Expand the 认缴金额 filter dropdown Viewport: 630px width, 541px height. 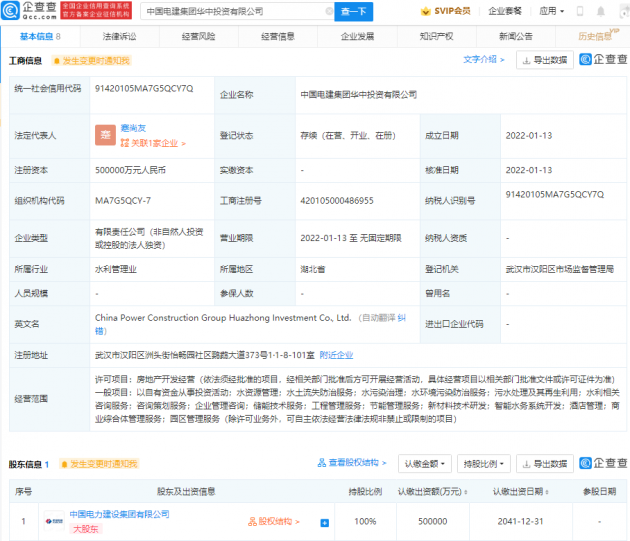point(425,464)
